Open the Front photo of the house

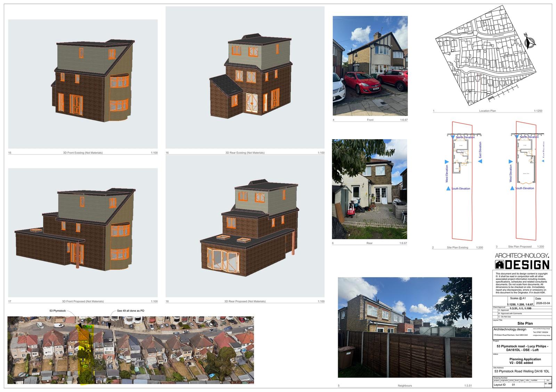tap(370, 66)
